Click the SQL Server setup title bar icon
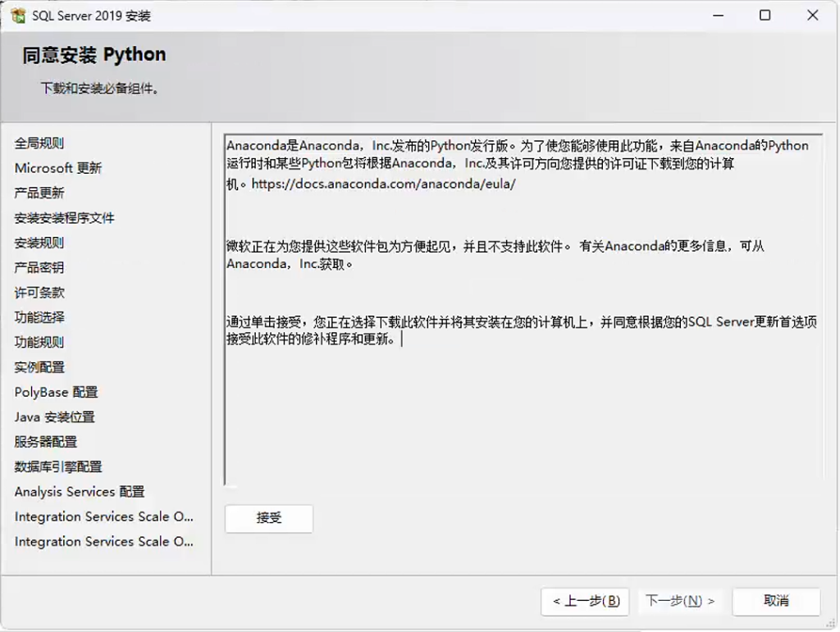840x632 pixels. 18,16
